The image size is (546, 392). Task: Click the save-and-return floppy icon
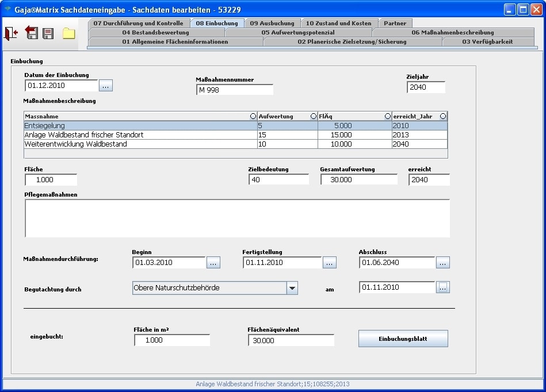(32, 33)
